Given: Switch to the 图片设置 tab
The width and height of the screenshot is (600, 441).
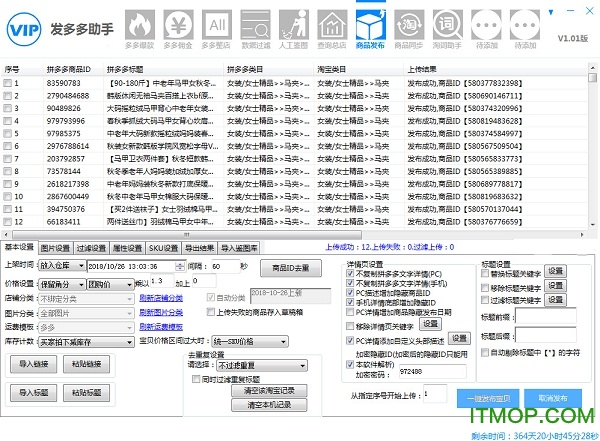Looking at the screenshot, I should [55, 248].
